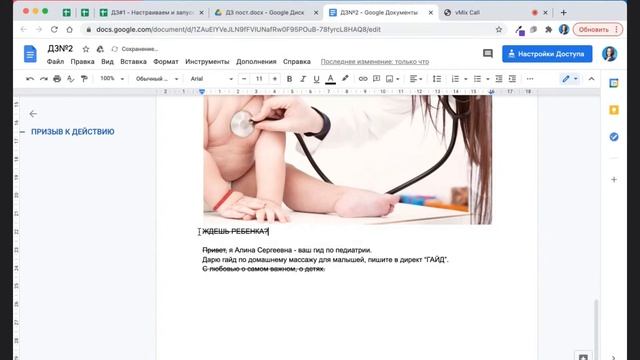Open line spacing options

(x=437, y=79)
